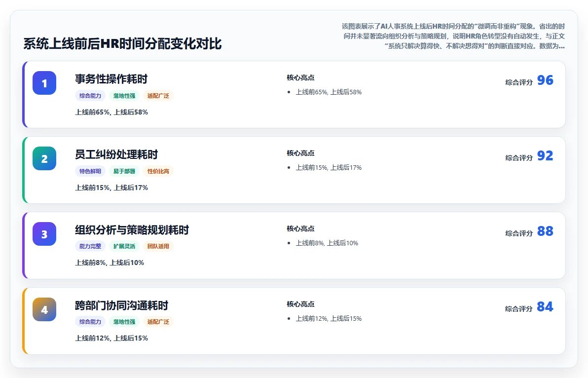Viewport: 588px width, 378px height.
Task: Click 综合评分 label beside score 84
Action: coord(519,308)
